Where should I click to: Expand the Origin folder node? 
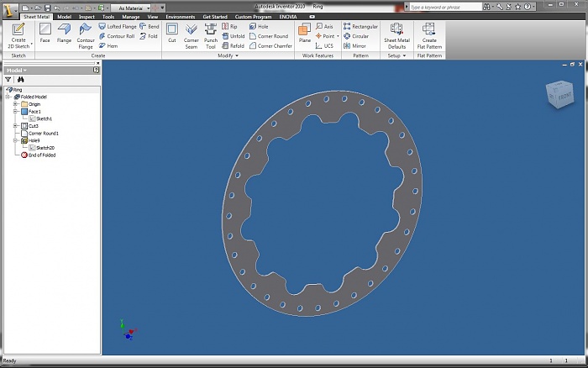[x=16, y=104]
